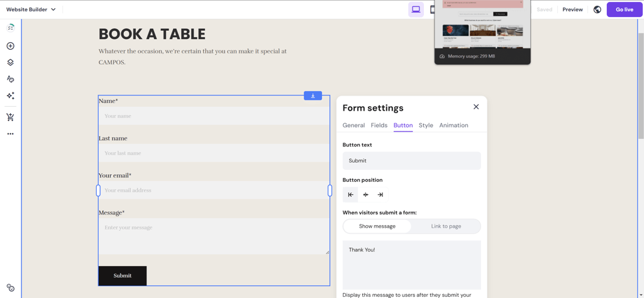
Task: Click the right resize handle of the form
Action: click(330, 190)
